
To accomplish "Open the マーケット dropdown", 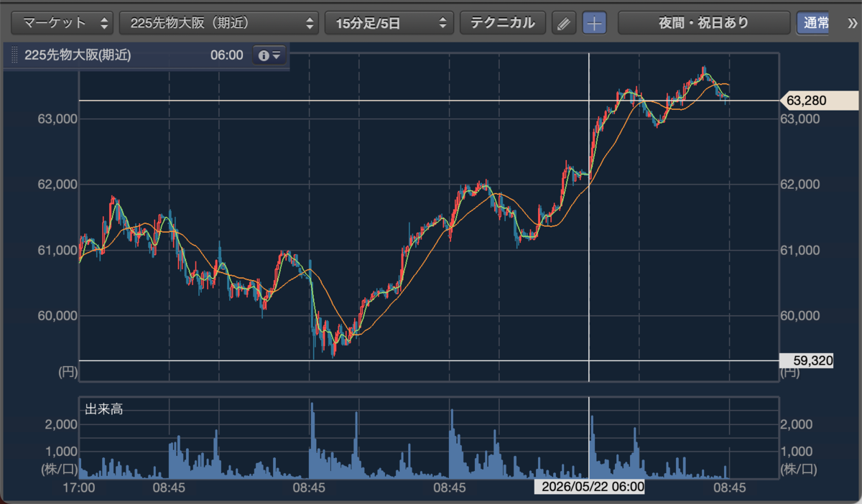I will click(62, 23).
